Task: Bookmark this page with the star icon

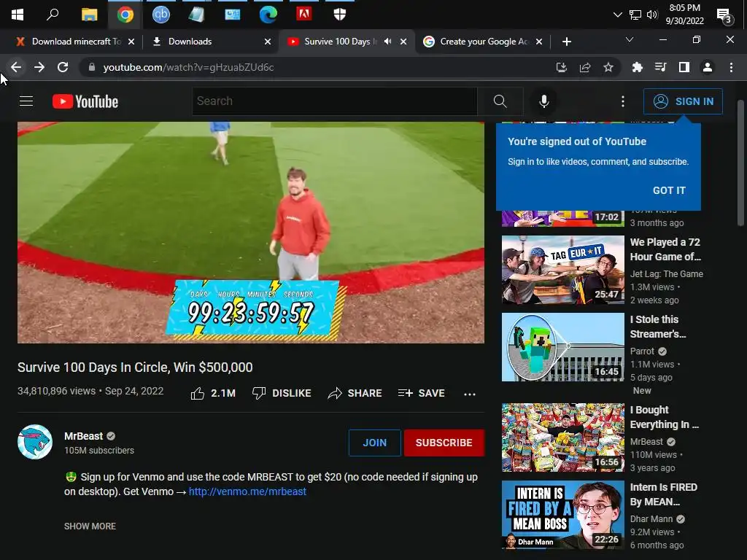Action: pyautogui.click(x=608, y=67)
